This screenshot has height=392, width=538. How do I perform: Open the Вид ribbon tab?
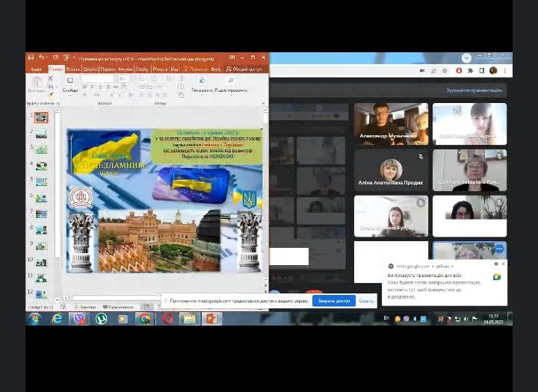[174, 69]
